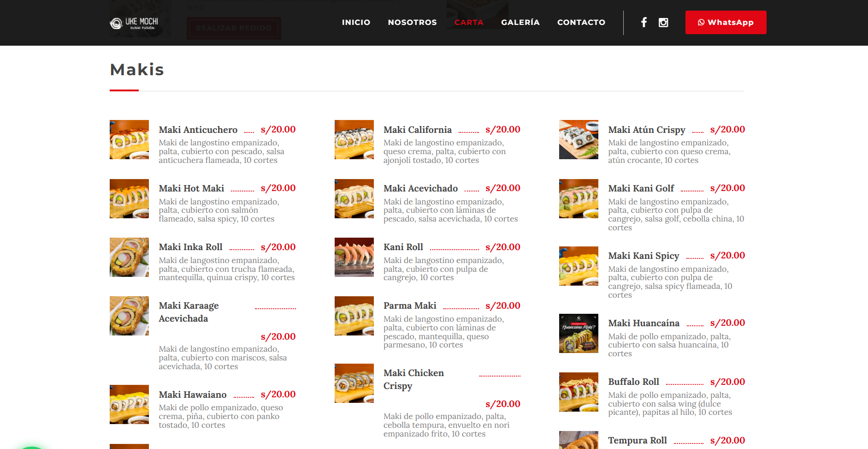
Task: Click the red WhatsApp button
Action: coord(726,22)
